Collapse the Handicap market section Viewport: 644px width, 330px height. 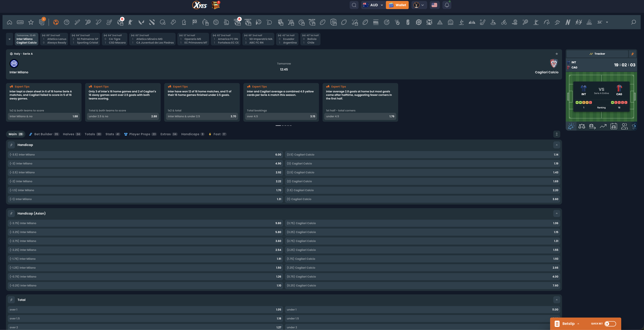(x=556, y=145)
